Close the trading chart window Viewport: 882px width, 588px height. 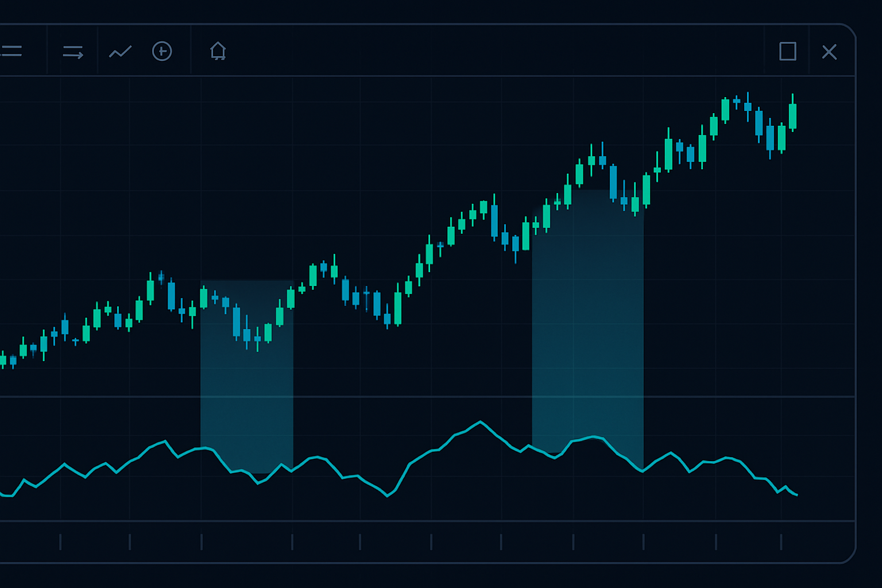829,52
